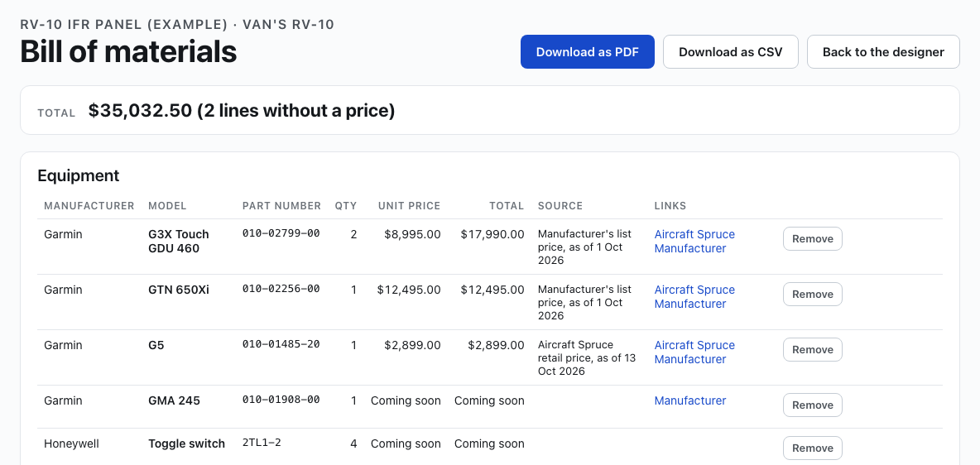Go back to the designer

click(x=883, y=52)
